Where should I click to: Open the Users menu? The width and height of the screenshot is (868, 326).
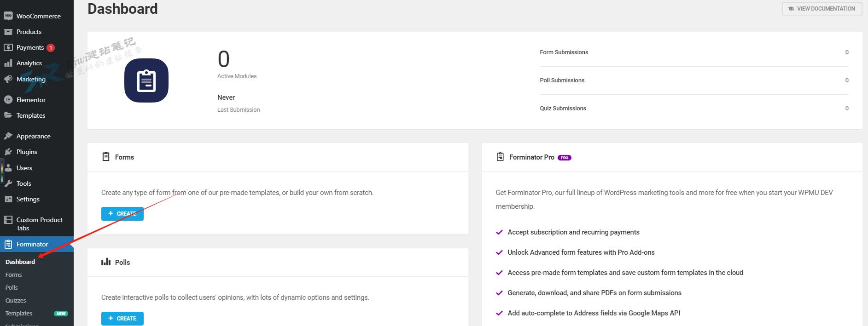point(37,168)
